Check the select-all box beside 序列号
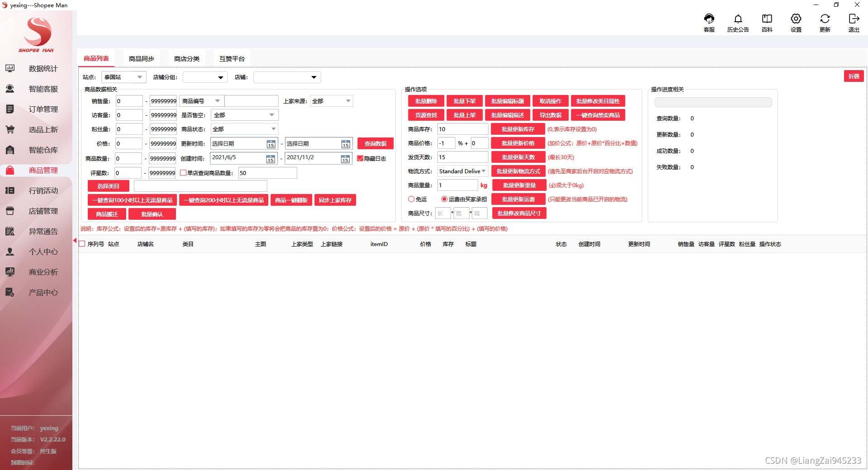 click(82, 244)
